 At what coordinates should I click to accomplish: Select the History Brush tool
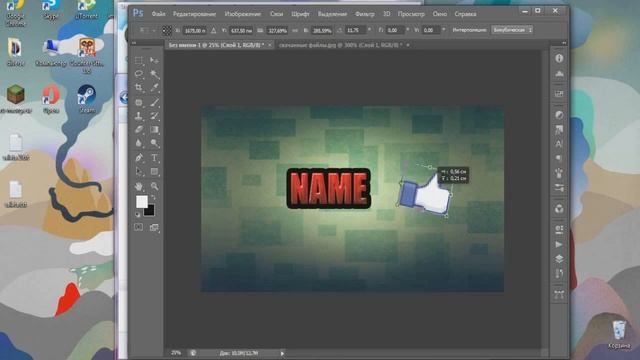click(154, 116)
